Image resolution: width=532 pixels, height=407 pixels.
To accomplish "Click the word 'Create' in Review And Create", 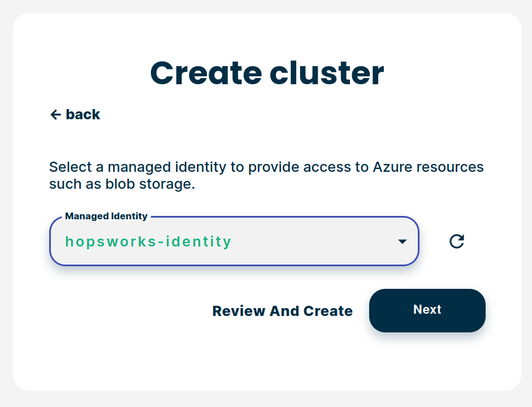I will pos(328,311).
